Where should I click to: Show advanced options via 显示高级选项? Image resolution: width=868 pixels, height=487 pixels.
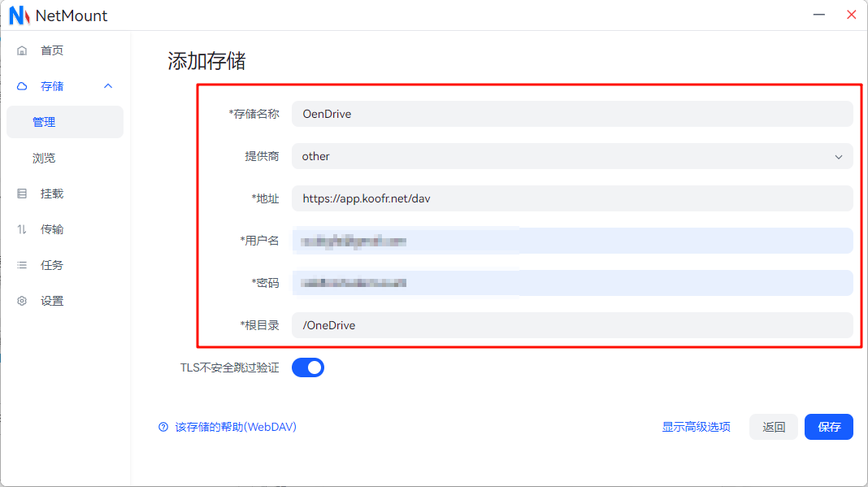click(x=697, y=427)
